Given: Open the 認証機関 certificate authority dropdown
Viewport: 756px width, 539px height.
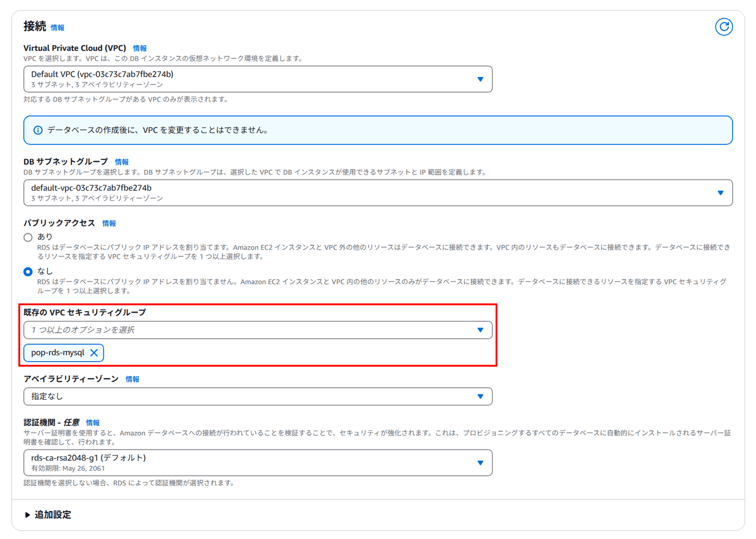Looking at the screenshot, I should (x=258, y=463).
